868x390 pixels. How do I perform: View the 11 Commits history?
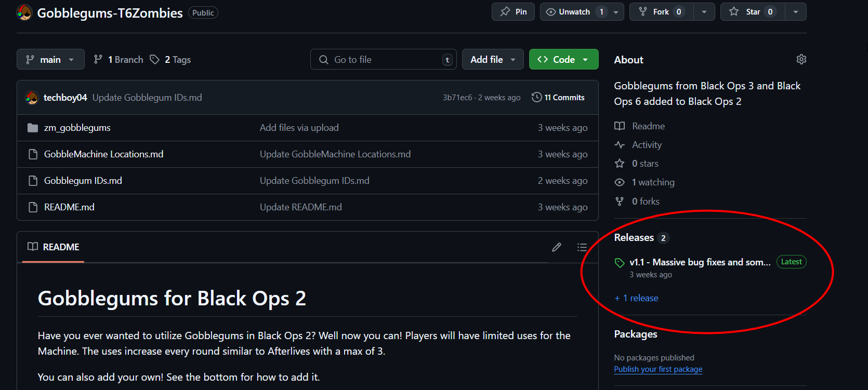pos(558,98)
